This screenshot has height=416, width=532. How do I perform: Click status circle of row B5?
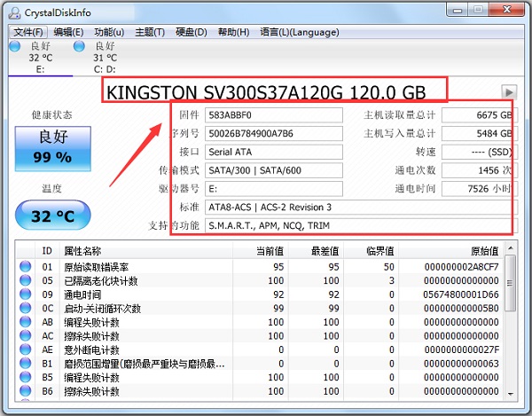click(26, 377)
